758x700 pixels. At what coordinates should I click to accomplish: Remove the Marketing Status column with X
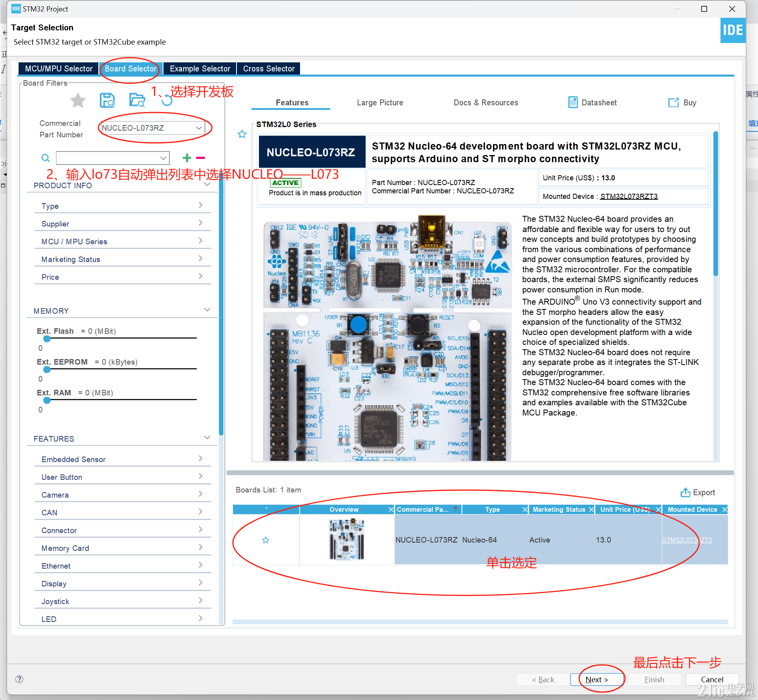tap(591, 509)
